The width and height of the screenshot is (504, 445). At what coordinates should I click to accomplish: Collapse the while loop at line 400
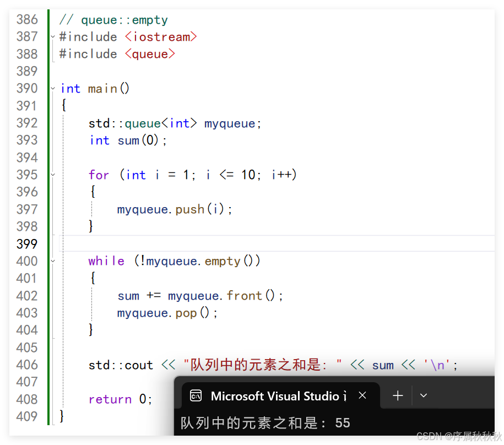pos(53,261)
